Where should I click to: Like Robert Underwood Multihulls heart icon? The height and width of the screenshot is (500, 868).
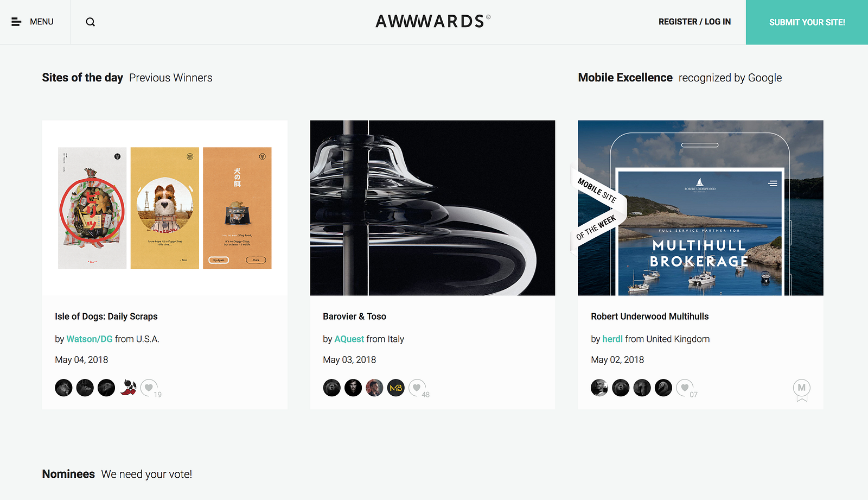click(x=685, y=388)
